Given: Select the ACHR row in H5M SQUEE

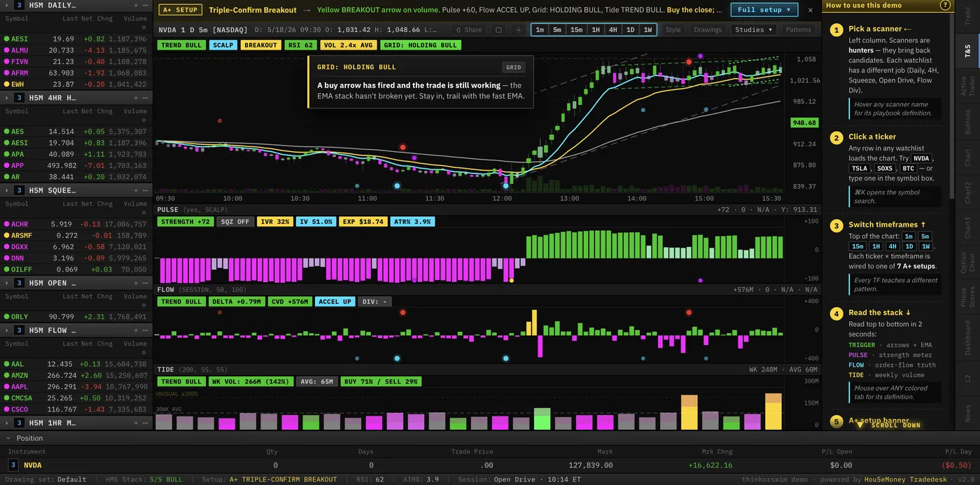Looking at the screenshot, I should [x=76, y=224].
